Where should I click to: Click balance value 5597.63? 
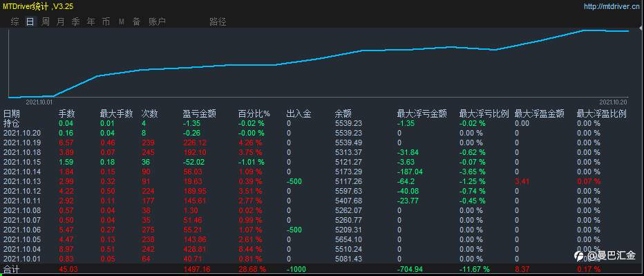(x=348, y=191)
